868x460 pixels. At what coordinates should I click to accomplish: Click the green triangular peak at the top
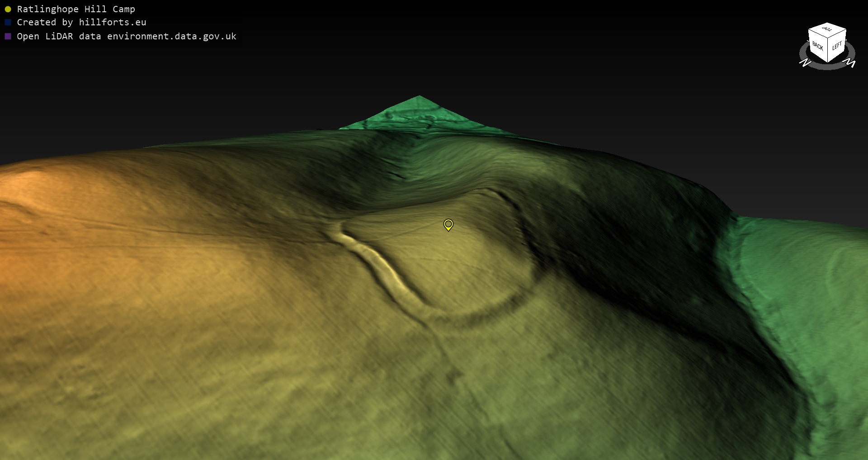418,111
